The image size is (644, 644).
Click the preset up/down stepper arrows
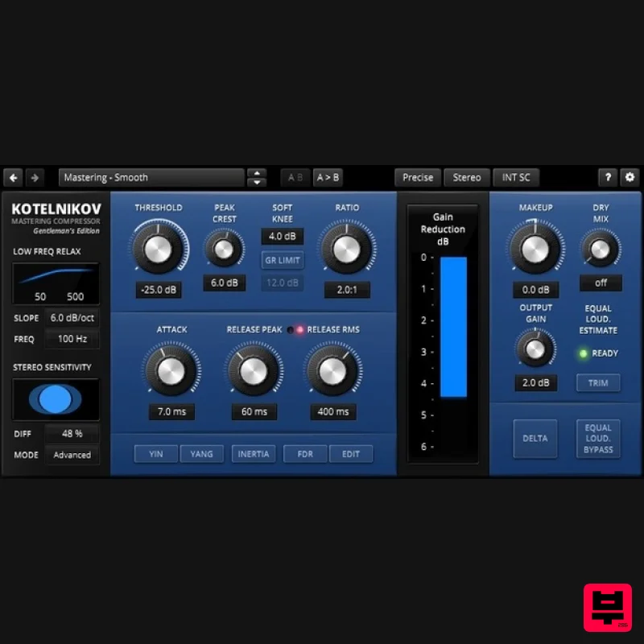(x=257, y=178)
